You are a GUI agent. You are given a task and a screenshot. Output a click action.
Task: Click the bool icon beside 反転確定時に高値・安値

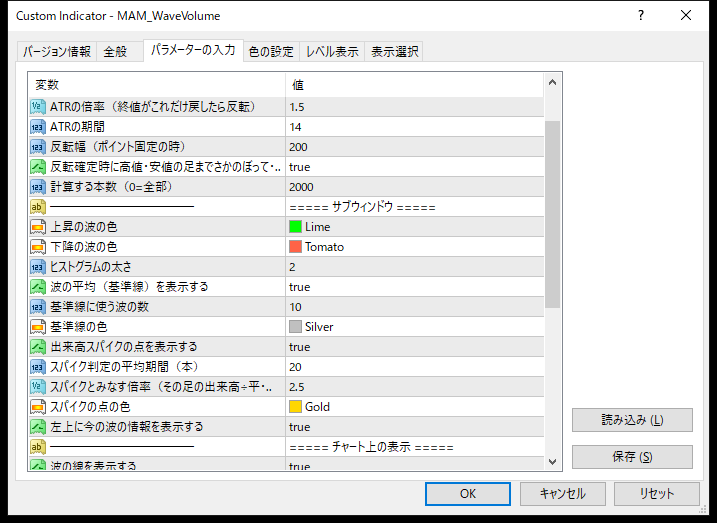38,167
